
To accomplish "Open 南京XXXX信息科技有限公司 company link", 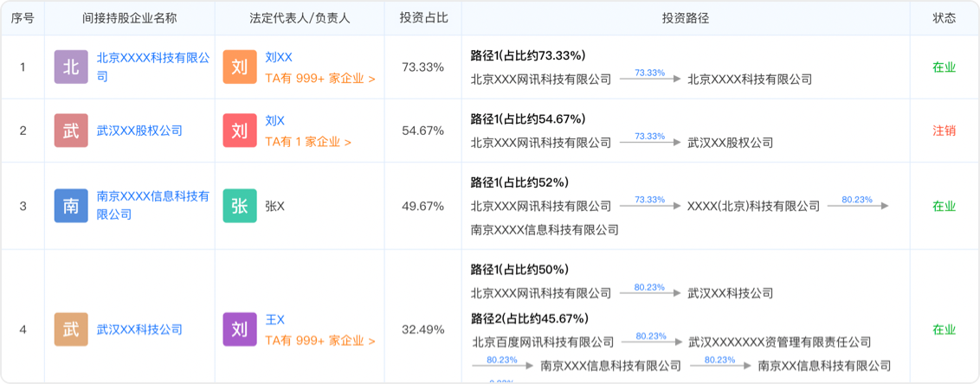I will [152, 197].
